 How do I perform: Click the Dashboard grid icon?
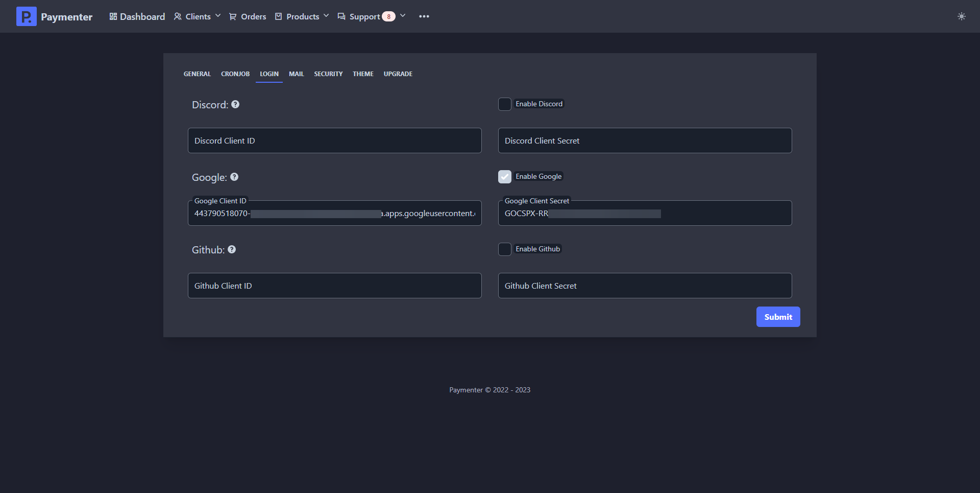pyautogui.click(x=113, y=16)
